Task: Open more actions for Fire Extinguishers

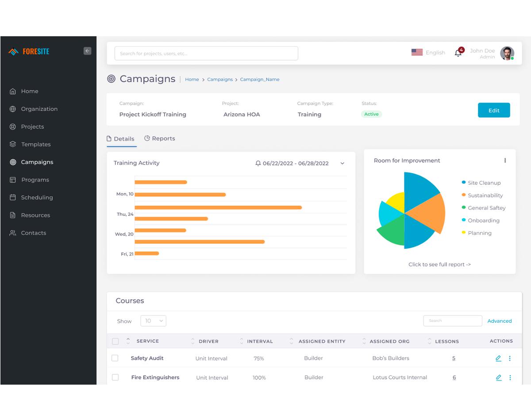Action: (x=510, y=378)
